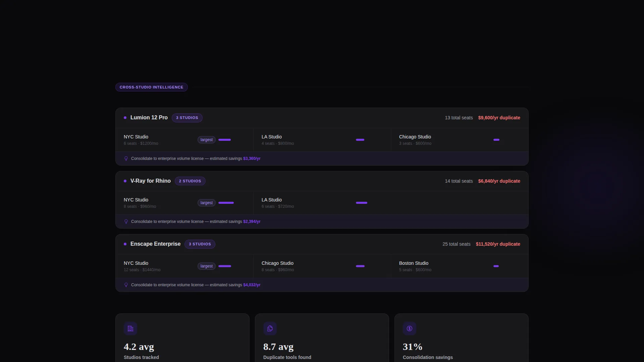This screenshot has width=644, height=362.
Task: Click the largest badge in Enscape NYC Studio
Action: [x=207, y=266]
